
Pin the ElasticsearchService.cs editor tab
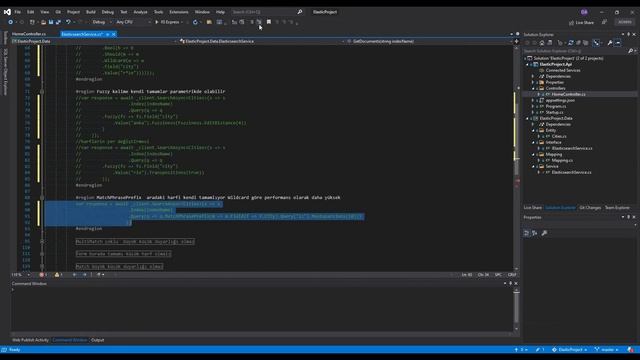[107, 34]
